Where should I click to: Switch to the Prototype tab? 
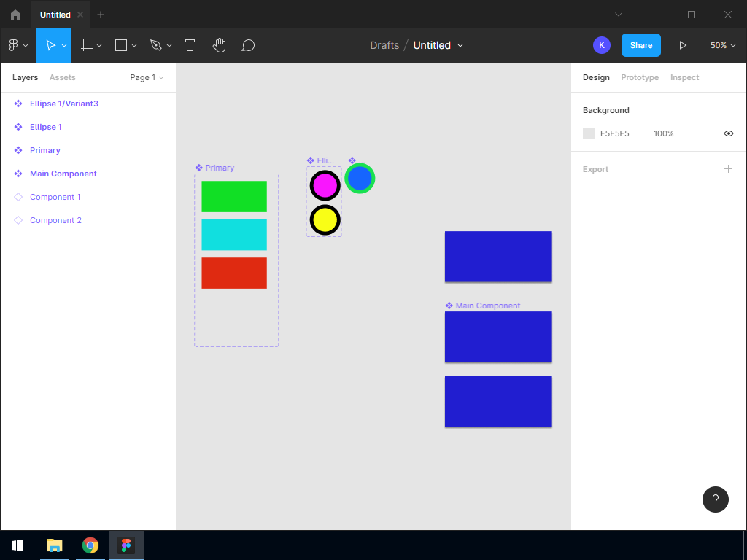640,77
